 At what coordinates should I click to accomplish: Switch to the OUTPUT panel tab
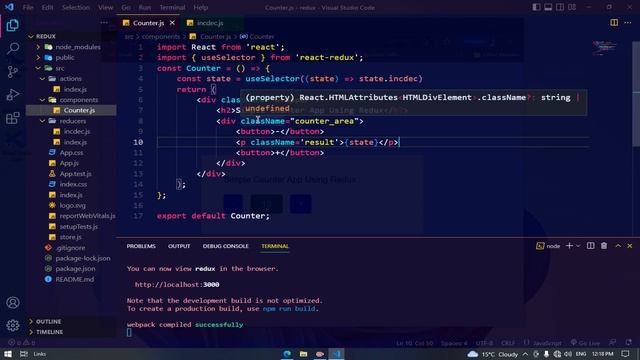point(179,246)
